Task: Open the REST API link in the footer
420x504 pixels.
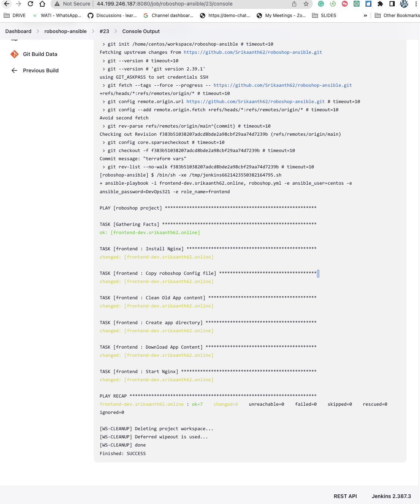Action: pos(345,496)
